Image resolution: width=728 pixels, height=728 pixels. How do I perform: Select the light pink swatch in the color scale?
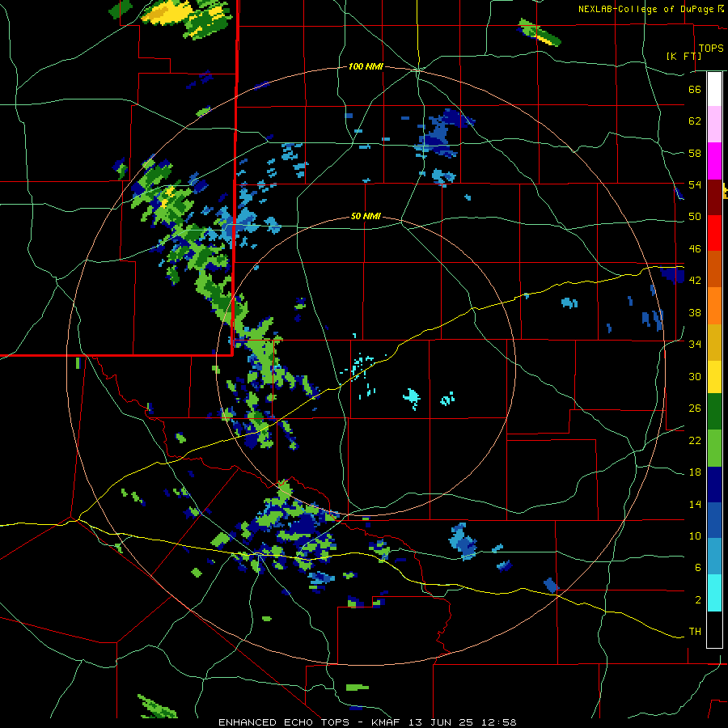click(714, 125)
